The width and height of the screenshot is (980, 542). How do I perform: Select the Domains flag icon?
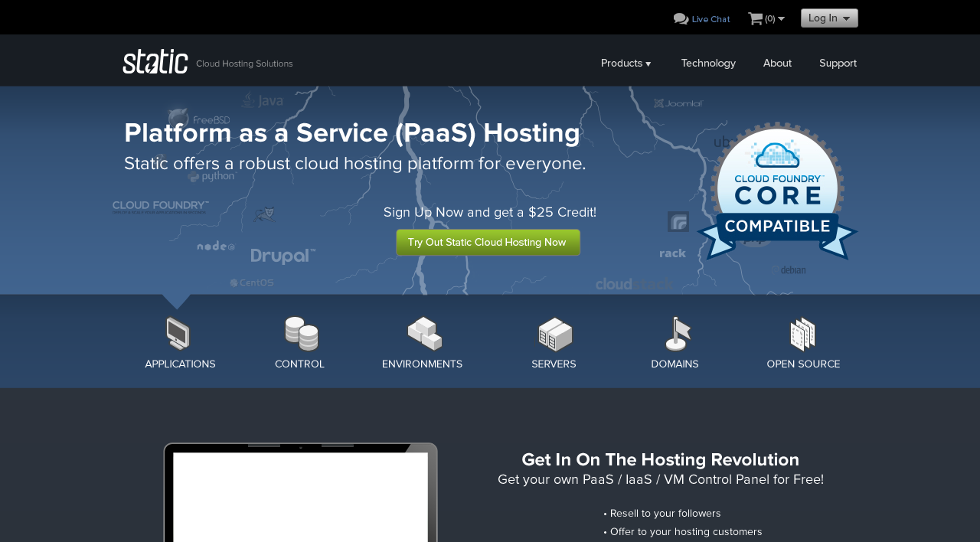tap(678, 334)
